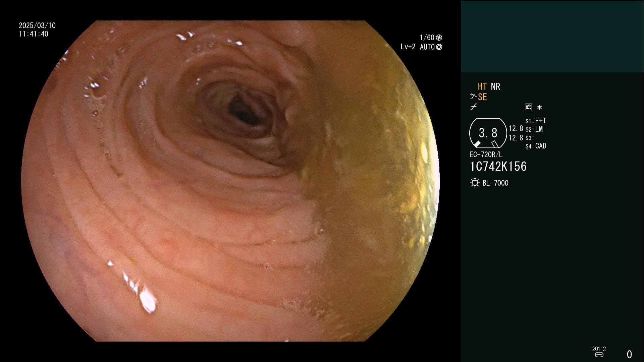Click the light source lamp icon
The width and height of the screenshot is (644, 362).
[475, 183]
